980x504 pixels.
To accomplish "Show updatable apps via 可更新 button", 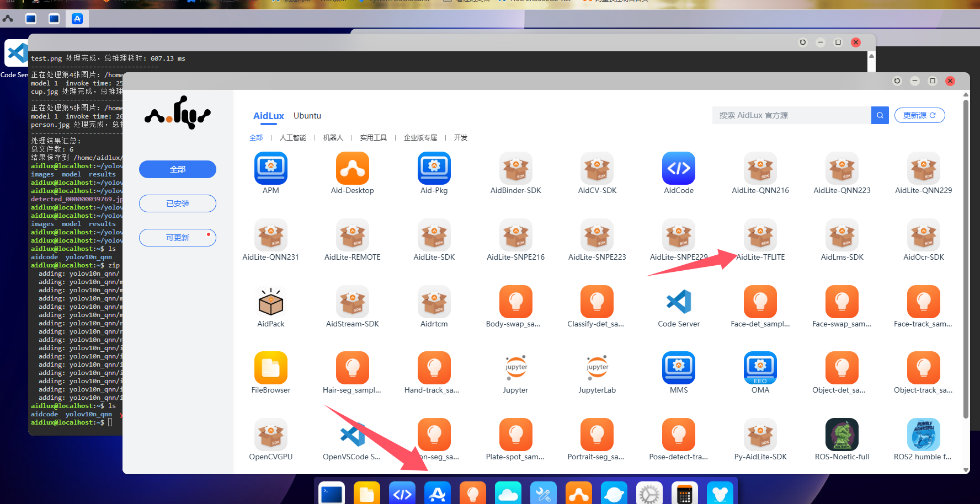I will (178, 238).
